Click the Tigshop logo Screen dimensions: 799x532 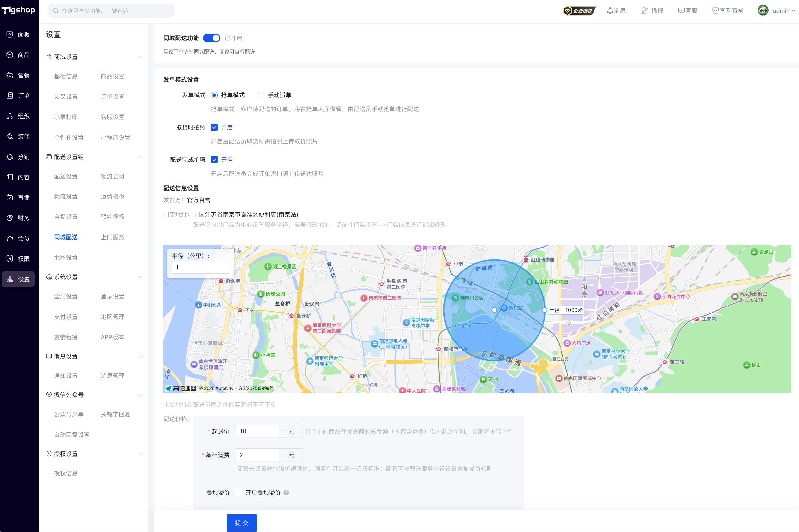pos(18,10)
